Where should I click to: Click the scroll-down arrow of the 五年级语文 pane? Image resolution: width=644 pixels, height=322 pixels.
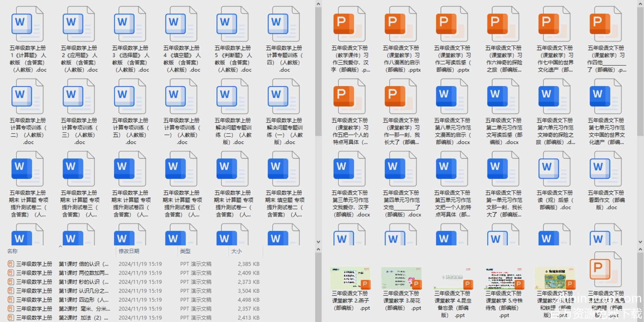640,242
